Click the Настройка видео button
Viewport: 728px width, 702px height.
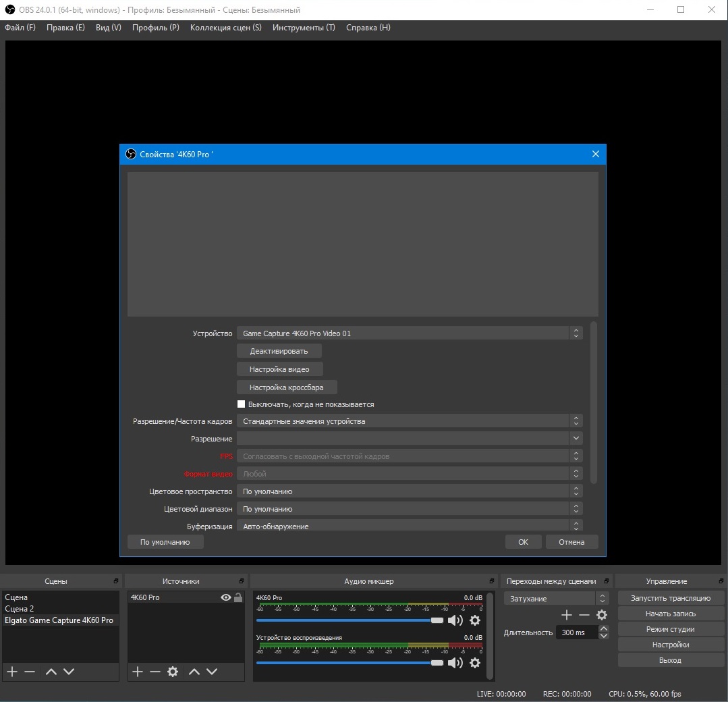pyautogui.click(x=279, y=369)
